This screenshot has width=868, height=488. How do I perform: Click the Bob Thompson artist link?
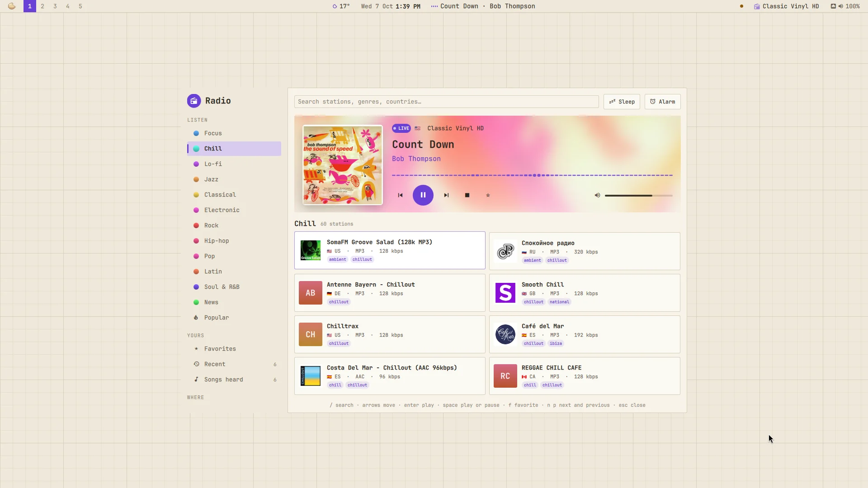(x=416, y=159)
